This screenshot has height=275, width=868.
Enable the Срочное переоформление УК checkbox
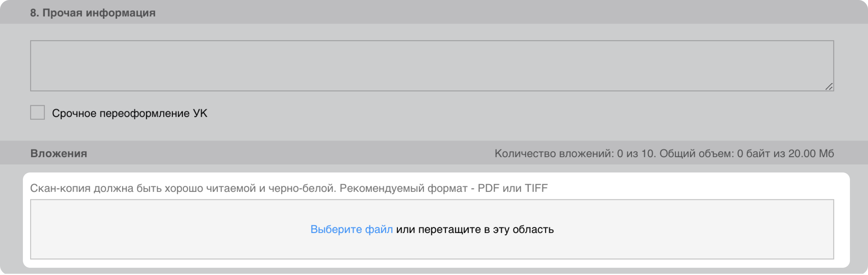[x=37, y=112]
